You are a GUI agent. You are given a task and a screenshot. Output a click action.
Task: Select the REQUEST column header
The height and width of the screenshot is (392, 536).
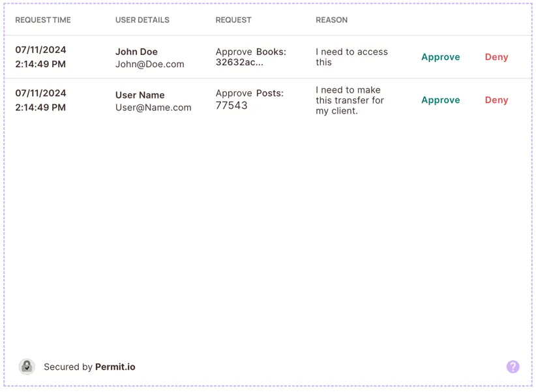233,20
